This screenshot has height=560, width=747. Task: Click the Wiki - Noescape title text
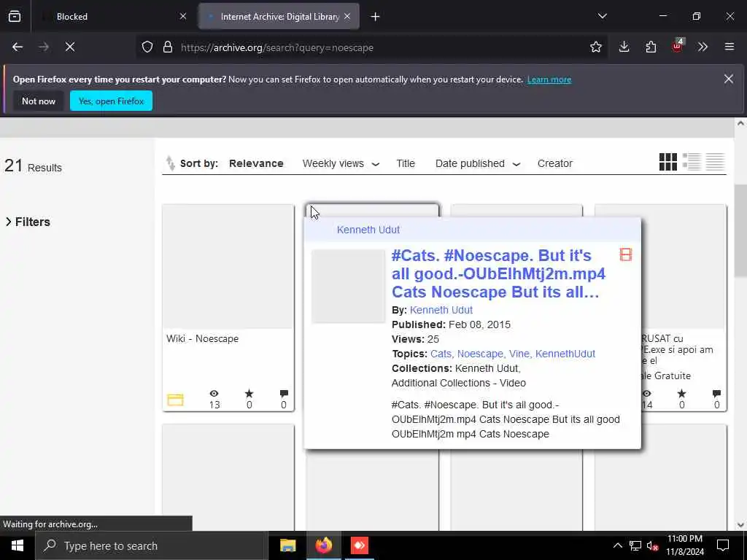coord(203,338)
